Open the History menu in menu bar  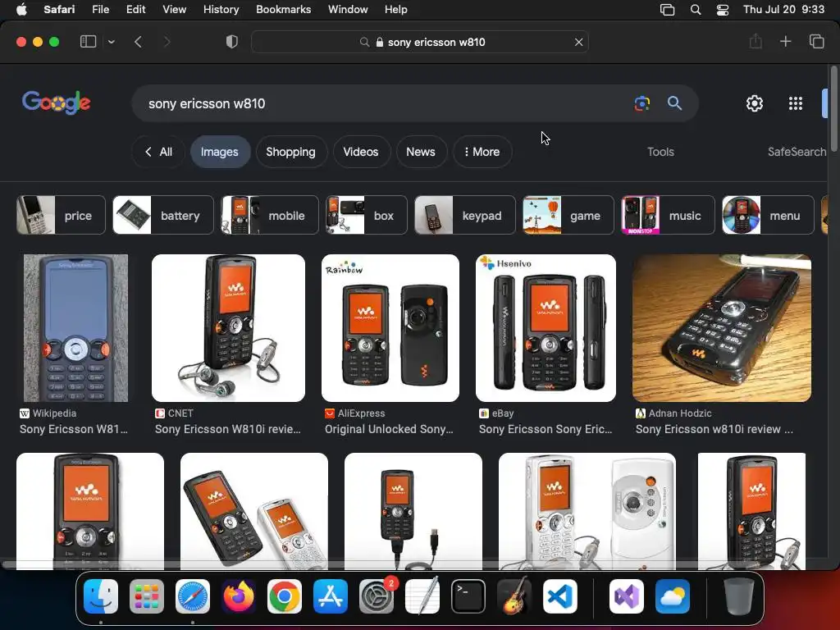pos(221,9)
